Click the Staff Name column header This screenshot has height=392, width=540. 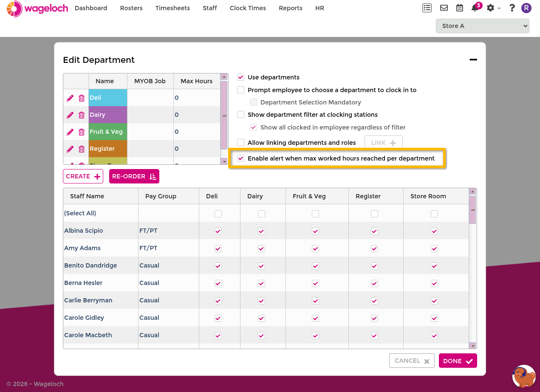tap(101, 196)
